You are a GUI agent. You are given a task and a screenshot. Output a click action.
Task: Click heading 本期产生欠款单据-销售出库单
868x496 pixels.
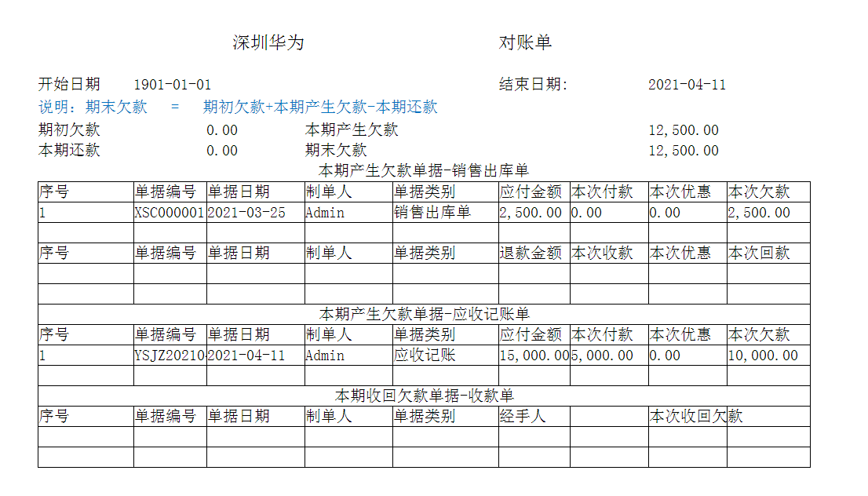[x=424, y=170]
